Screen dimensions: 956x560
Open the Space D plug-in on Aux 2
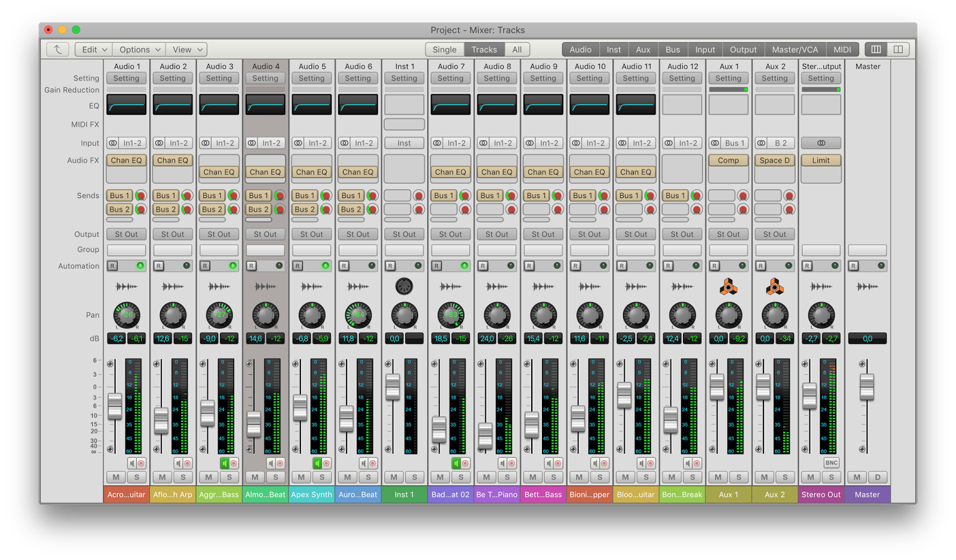tap(774, 160)
